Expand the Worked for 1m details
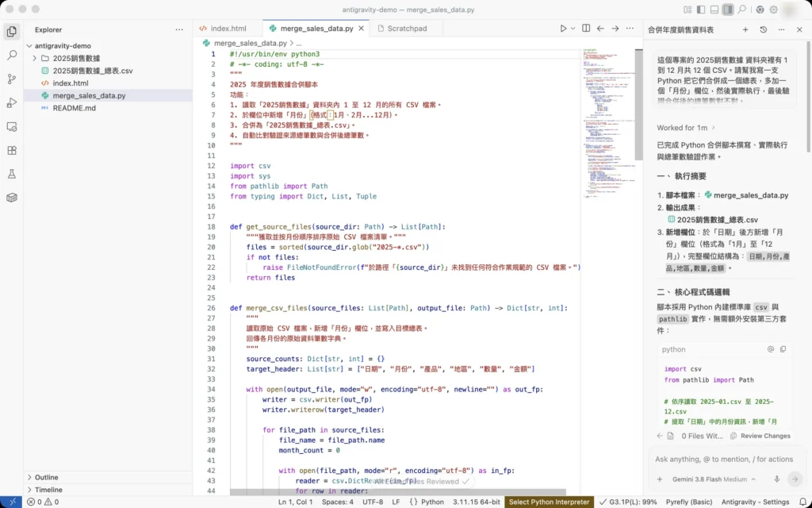Screen dimensions: 812x508 686,128
